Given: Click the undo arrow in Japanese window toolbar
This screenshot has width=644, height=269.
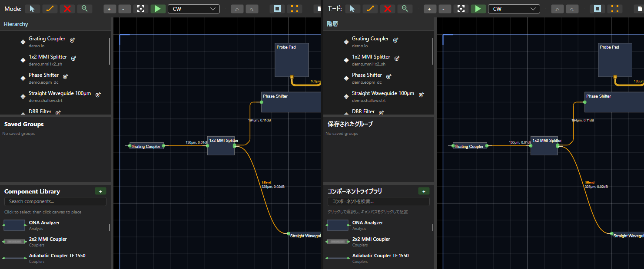Looking at the screenshot, I should (558, 9).
